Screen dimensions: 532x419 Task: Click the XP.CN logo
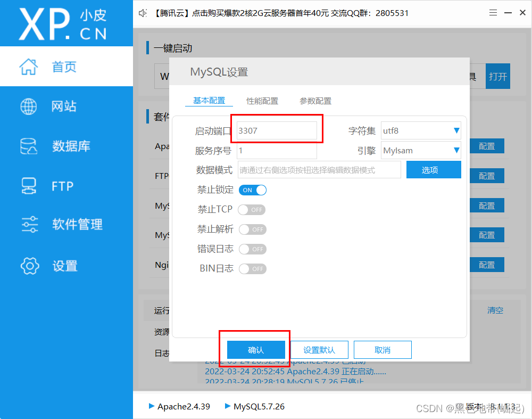[63, 24]
